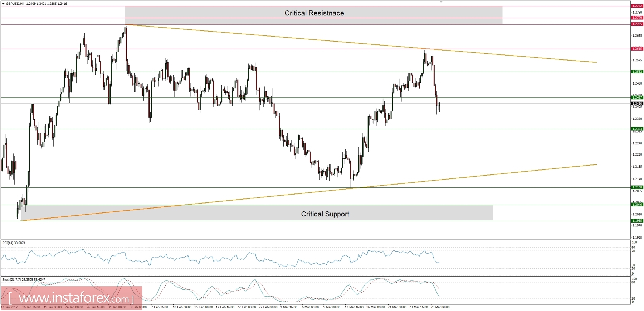Click the green 1.2532 price label
The width and height of the screenshot is (644, 311).
tap(637, 72)
